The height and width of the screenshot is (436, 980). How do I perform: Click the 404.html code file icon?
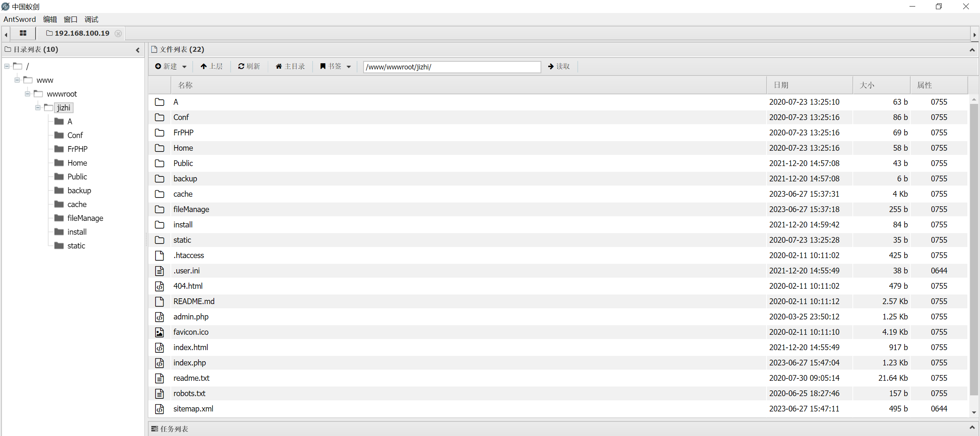coord(159,286)
